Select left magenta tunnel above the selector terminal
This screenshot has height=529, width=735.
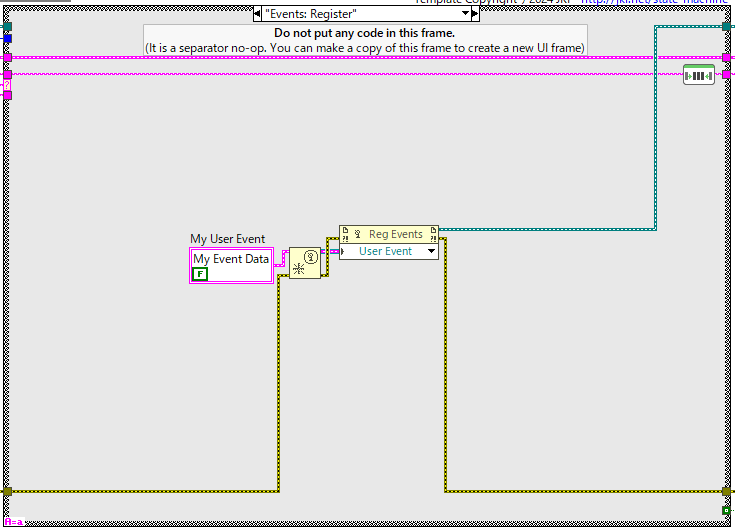coord(8,74)
